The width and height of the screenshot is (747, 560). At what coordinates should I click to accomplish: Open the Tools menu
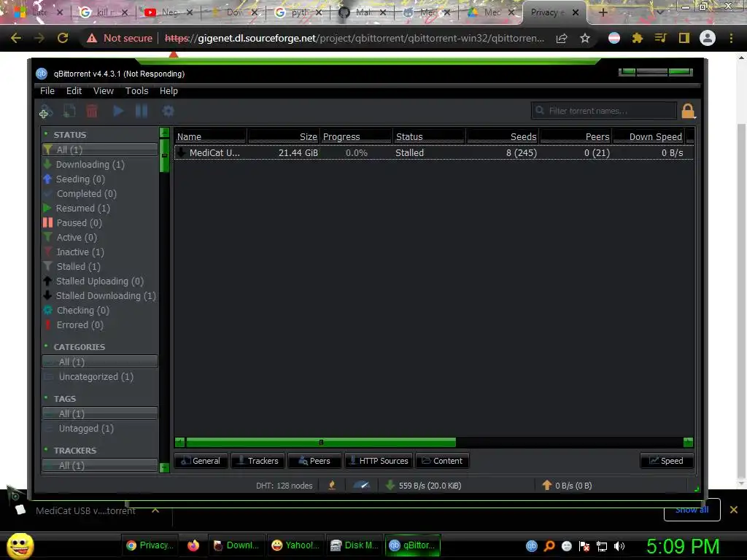tap(136, 91)
